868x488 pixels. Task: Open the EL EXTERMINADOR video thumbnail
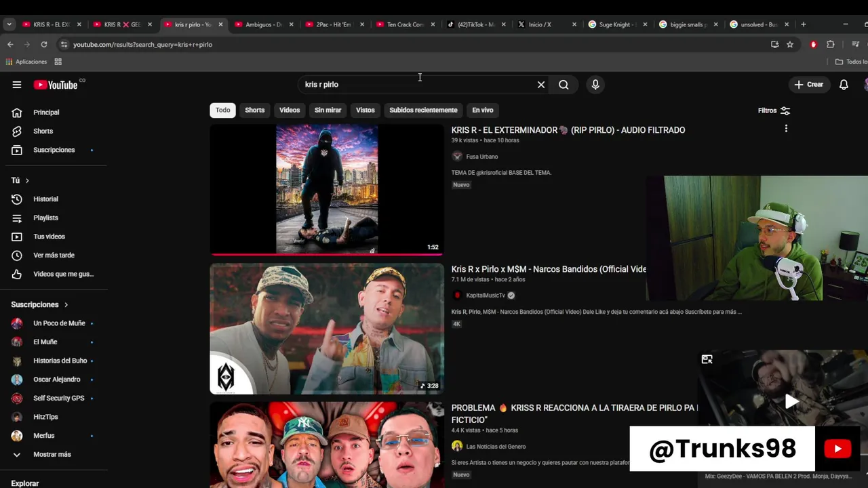pos(327,189)
